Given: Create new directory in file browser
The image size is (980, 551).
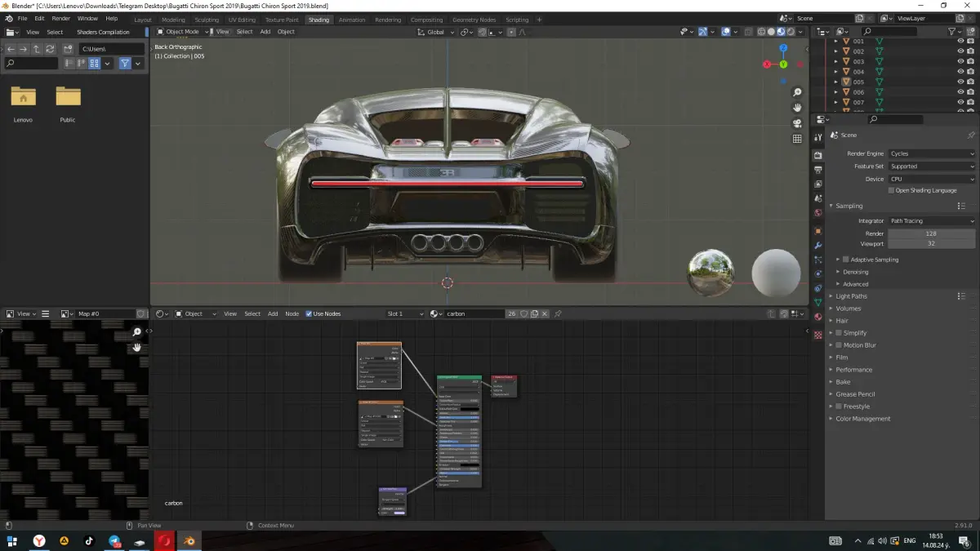Looking at the screenshot, I should pos(69,49).
